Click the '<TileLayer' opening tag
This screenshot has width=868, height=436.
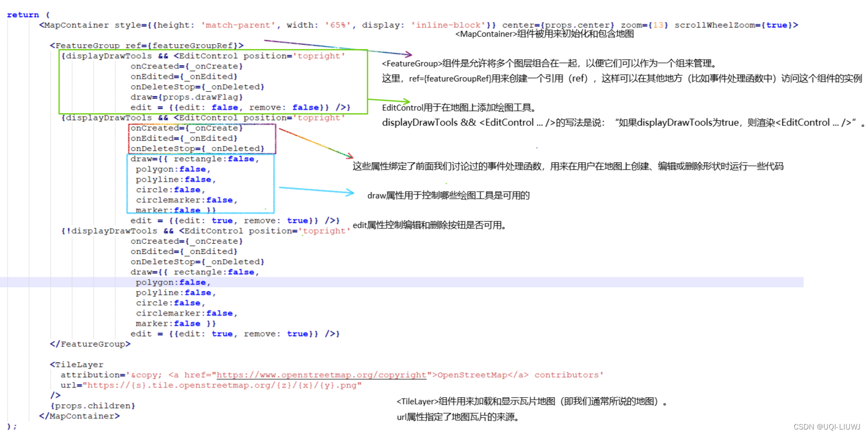point(76,365)
